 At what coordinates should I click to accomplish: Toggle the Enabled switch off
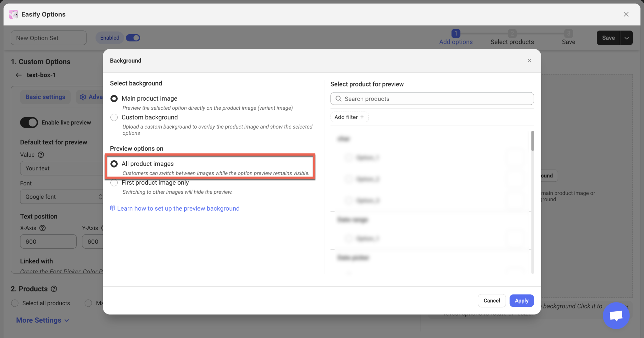(133, 38)
